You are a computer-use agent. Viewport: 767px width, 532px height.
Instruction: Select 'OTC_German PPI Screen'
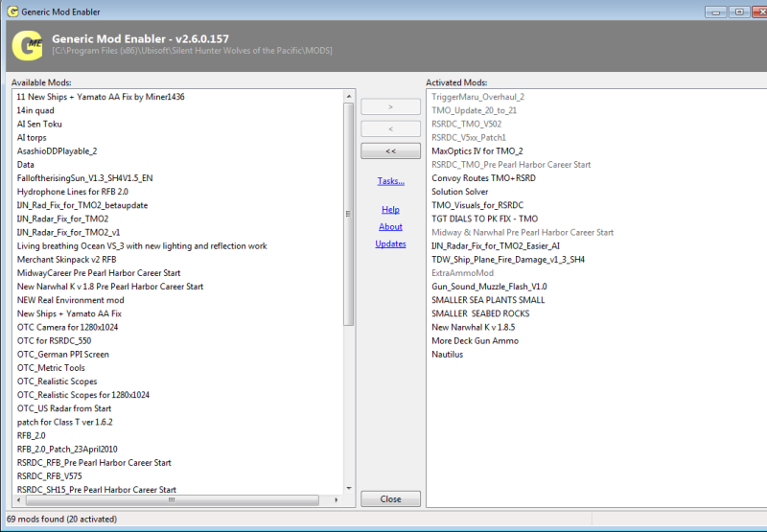click(63, 355)
